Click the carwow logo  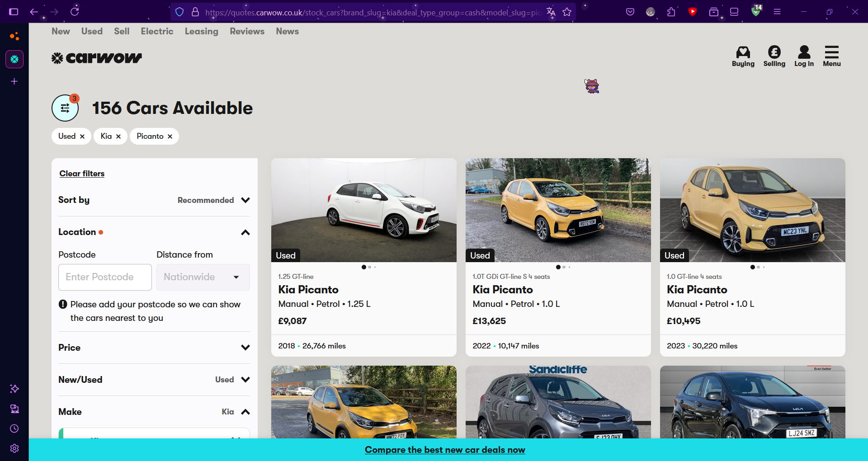[96, 58]
